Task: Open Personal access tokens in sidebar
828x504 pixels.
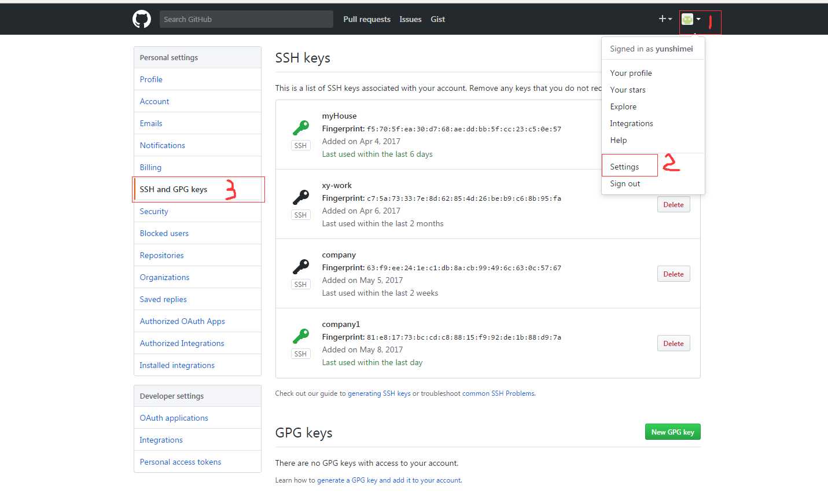Action: (197, 462)
